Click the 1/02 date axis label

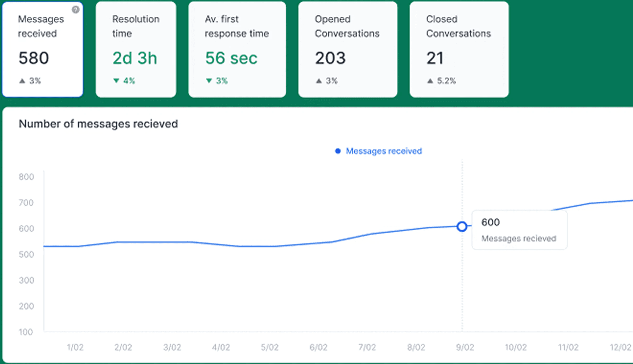click(x=75, y=347)
